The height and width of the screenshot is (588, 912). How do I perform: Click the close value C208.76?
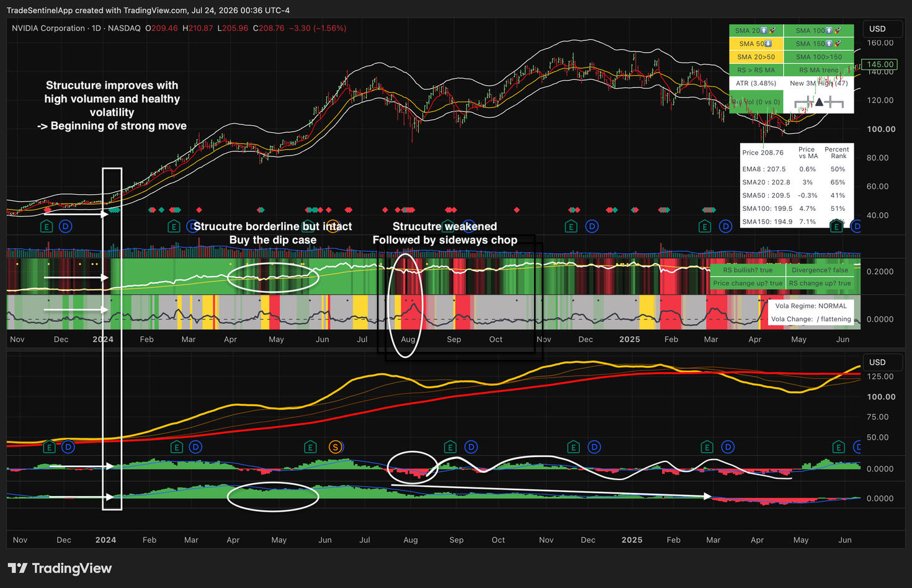(269, 28)
